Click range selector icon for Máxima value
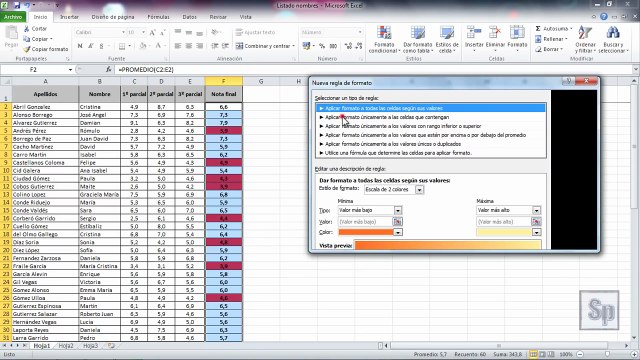 [536, 222]
